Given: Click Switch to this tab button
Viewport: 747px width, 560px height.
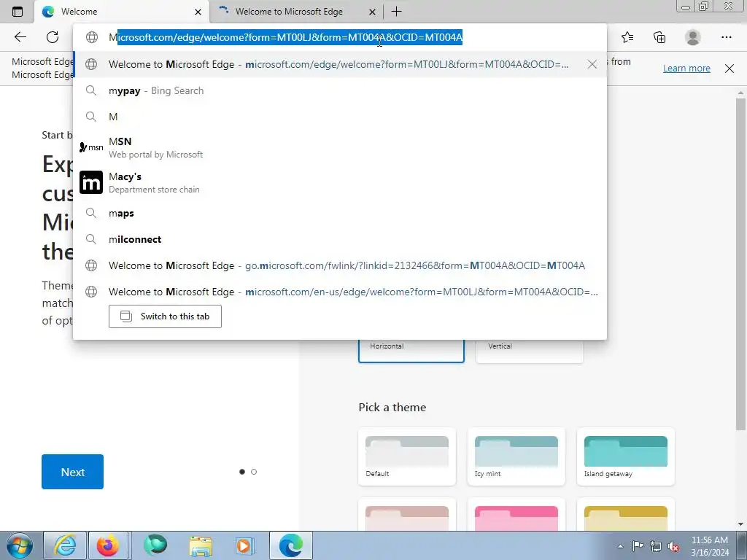Looking at the screenshot, I should (x=165, y=316).
